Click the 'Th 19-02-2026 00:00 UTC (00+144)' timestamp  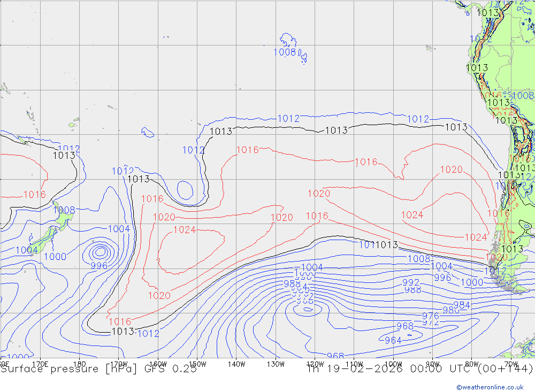(420, 369)
